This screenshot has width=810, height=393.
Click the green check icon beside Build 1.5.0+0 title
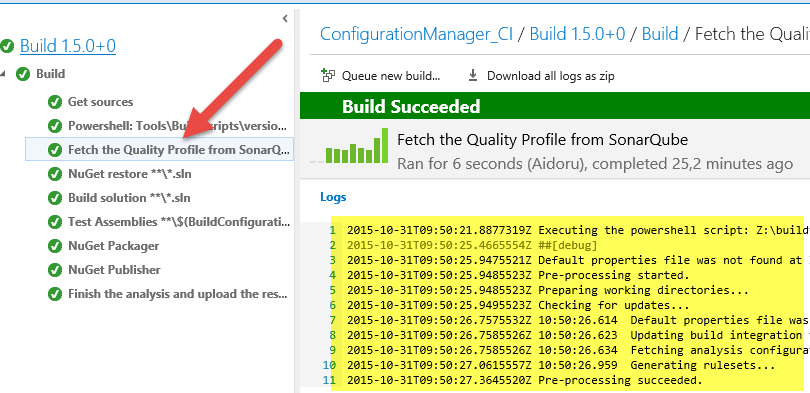point(7,46)
